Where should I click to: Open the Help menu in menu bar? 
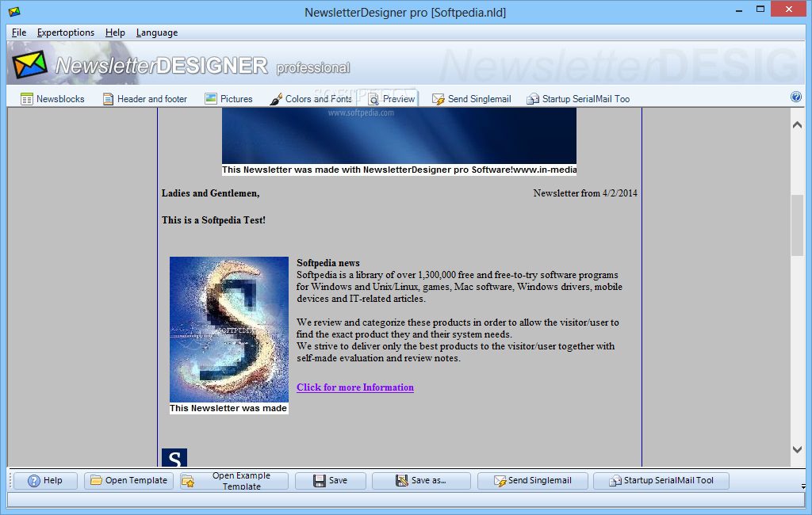115,32
